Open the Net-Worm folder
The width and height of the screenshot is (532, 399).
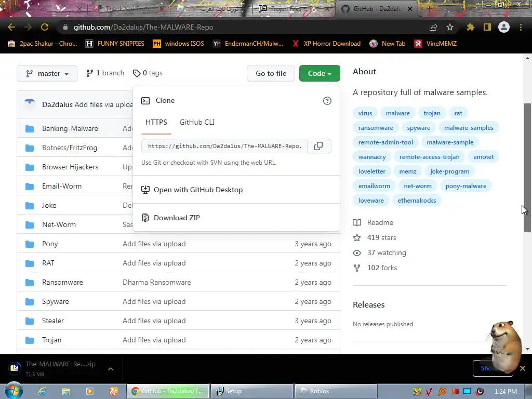click(59, 224)
